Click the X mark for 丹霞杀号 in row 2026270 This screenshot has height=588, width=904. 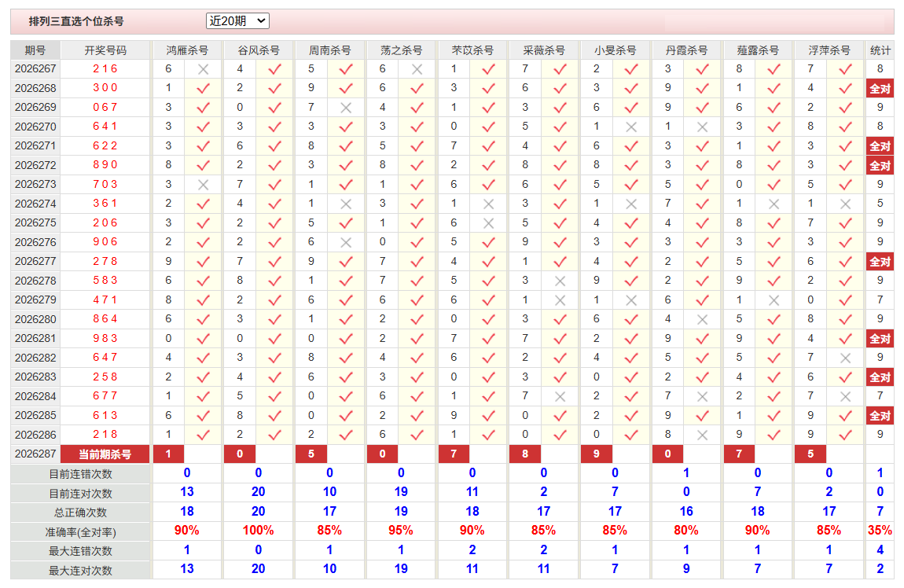click(702, 127)
